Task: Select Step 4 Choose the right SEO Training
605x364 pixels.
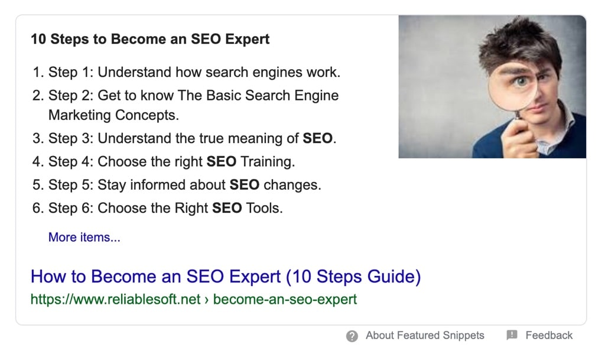Action: click(171, 161)
